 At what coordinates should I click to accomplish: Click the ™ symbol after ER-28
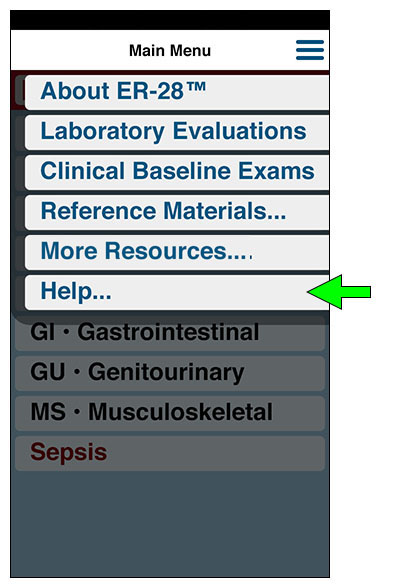tap(195, 87)
